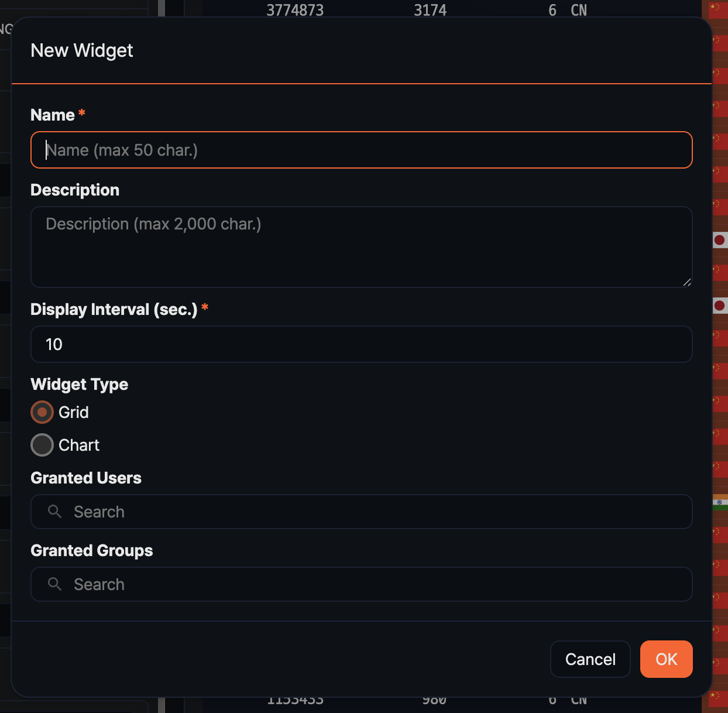Click the search icon in Granted Groups field
The image size is (728, 713).
[x=54, y=584]
